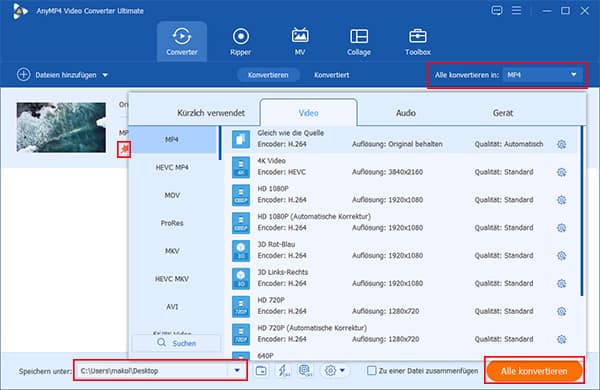
Task: Click the format list vertical scrollbar
Action: pos(220,143)
